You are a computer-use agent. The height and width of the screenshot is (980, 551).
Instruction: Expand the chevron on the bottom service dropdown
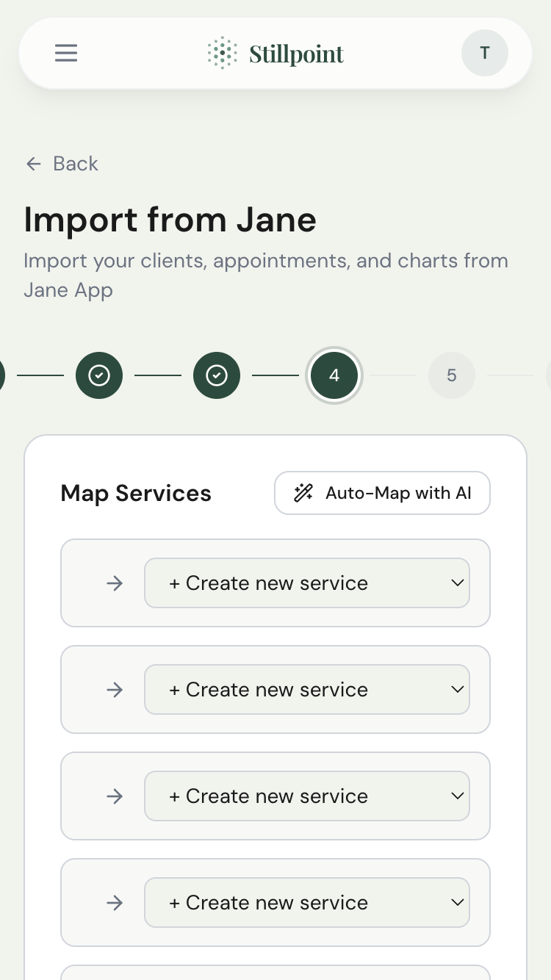(458, 902)
